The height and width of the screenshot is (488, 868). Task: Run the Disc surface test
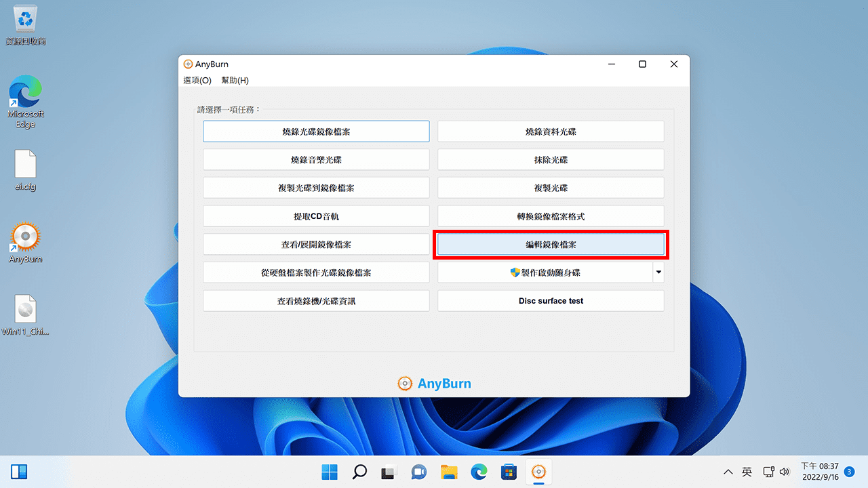550,300
